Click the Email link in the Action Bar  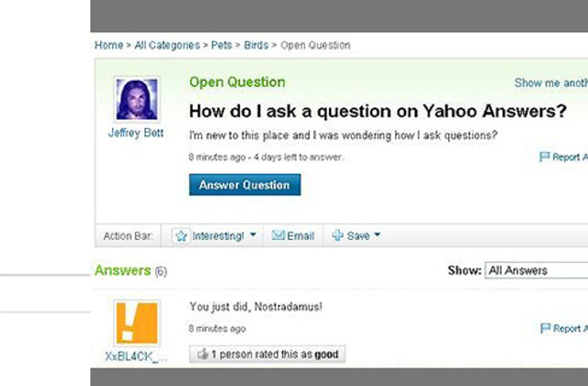click(300, 236)
